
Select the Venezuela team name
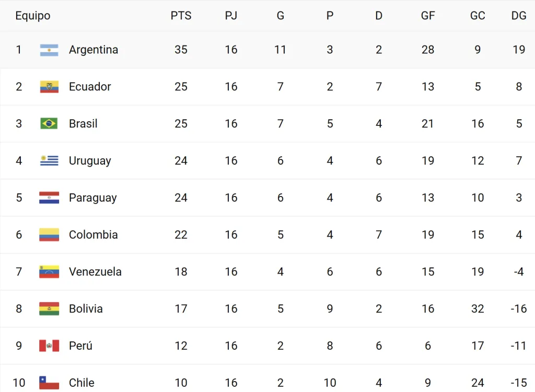(x=95, y=272)
